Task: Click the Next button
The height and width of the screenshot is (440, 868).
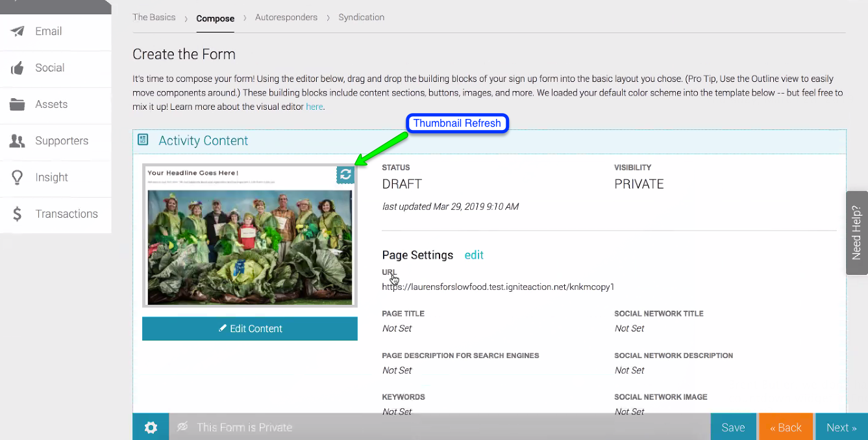Action: (x=841, y=427)
